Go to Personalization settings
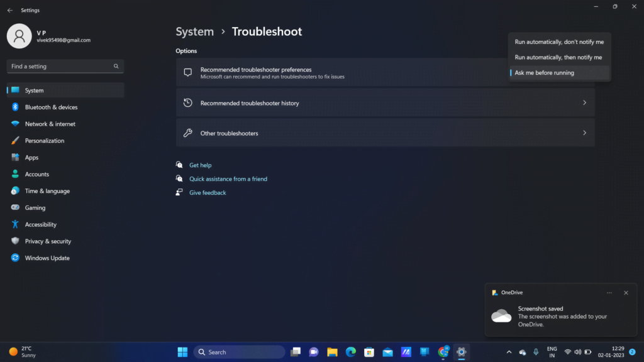The height and width of the screenshot is (362, 644). pos(65,141)
